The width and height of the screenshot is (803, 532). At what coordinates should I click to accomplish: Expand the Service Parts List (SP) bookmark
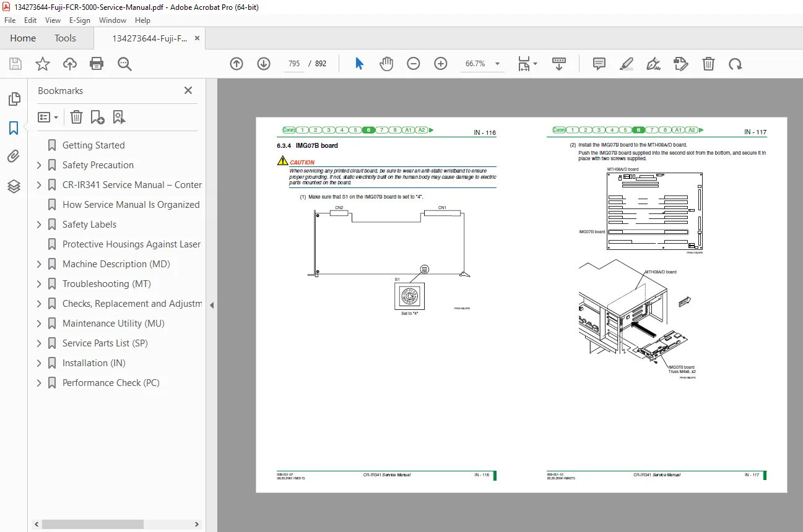coord(39,343)
